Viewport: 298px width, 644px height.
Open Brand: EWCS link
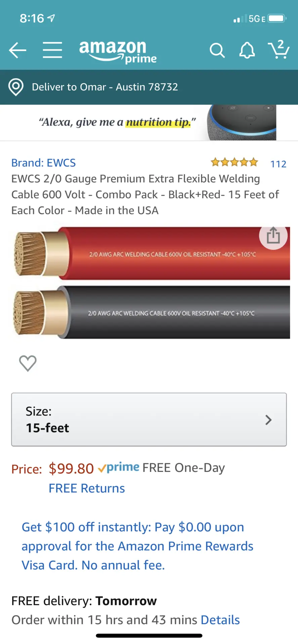pos(44,163)
